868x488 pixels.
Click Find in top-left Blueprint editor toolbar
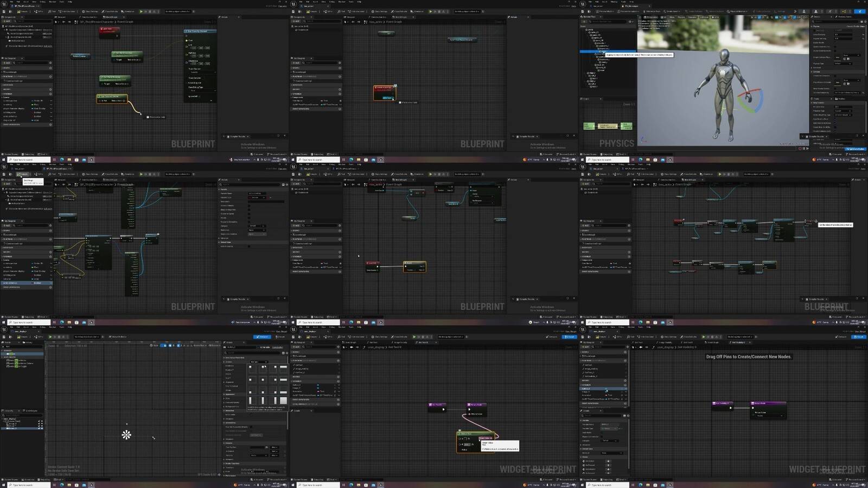pos(52,11)
